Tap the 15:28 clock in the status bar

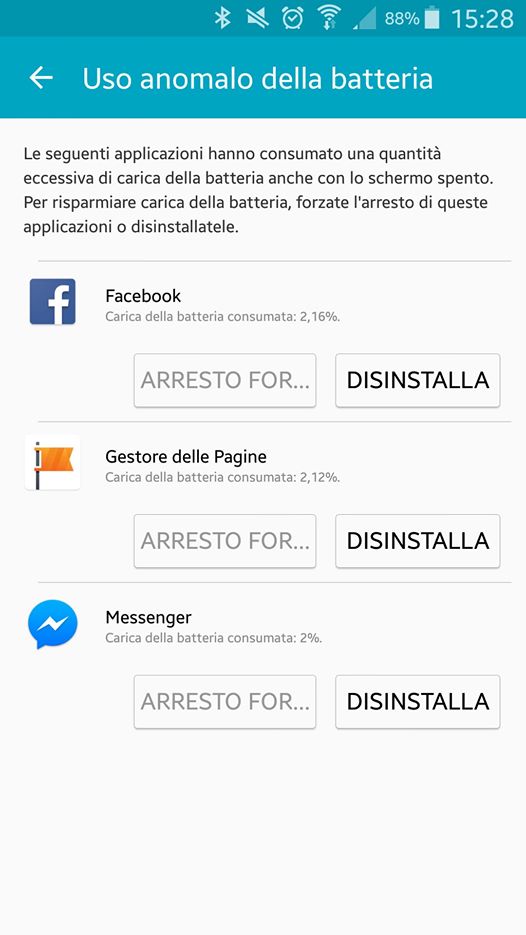[482, 19]
